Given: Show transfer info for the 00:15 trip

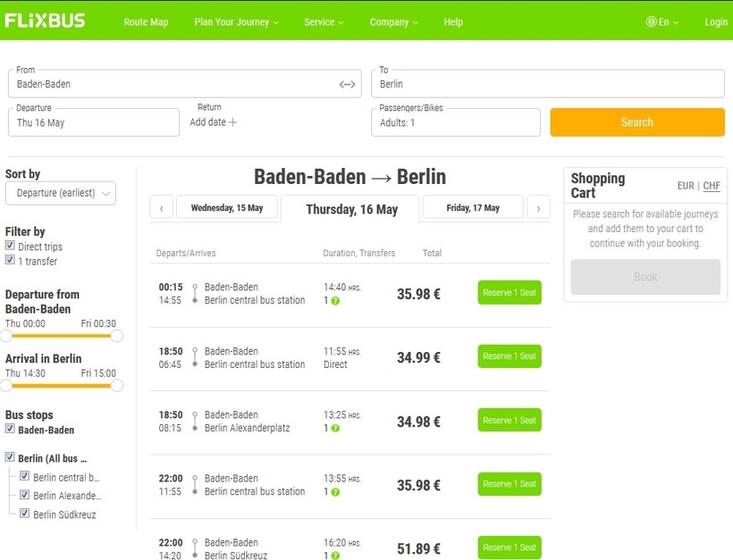Looking at the screenshot, I should tap(335, 301).
